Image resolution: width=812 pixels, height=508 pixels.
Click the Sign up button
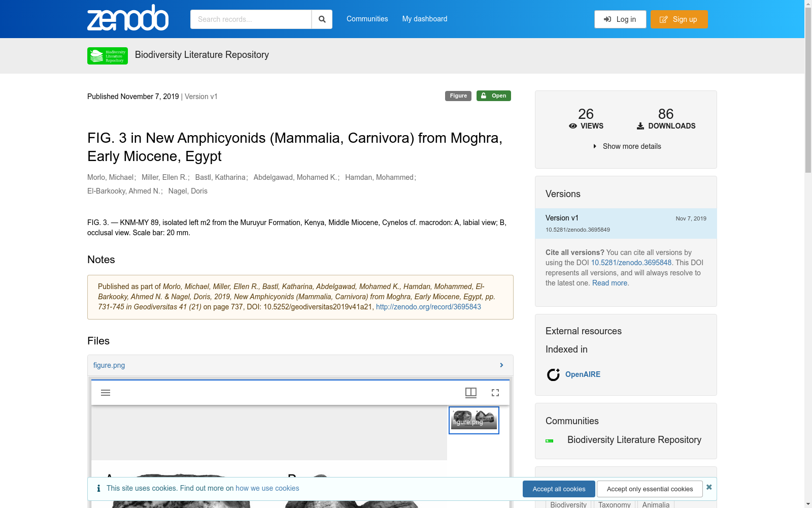point(679,19)
